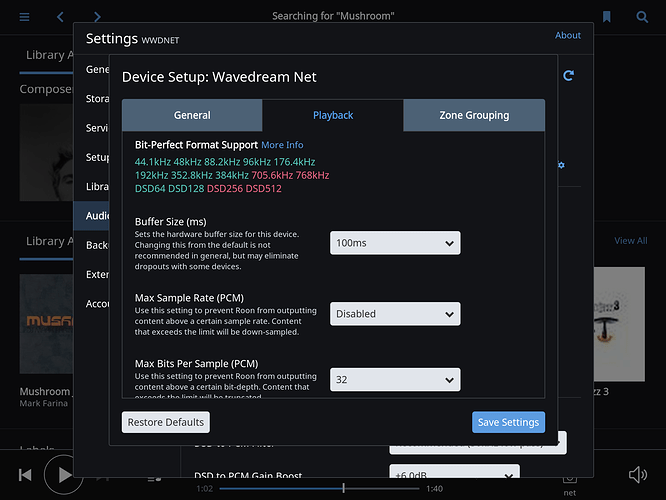Screen dimensions: 666x500
Task: Open the hamburger navigation menu
Action: pos(24,17)
